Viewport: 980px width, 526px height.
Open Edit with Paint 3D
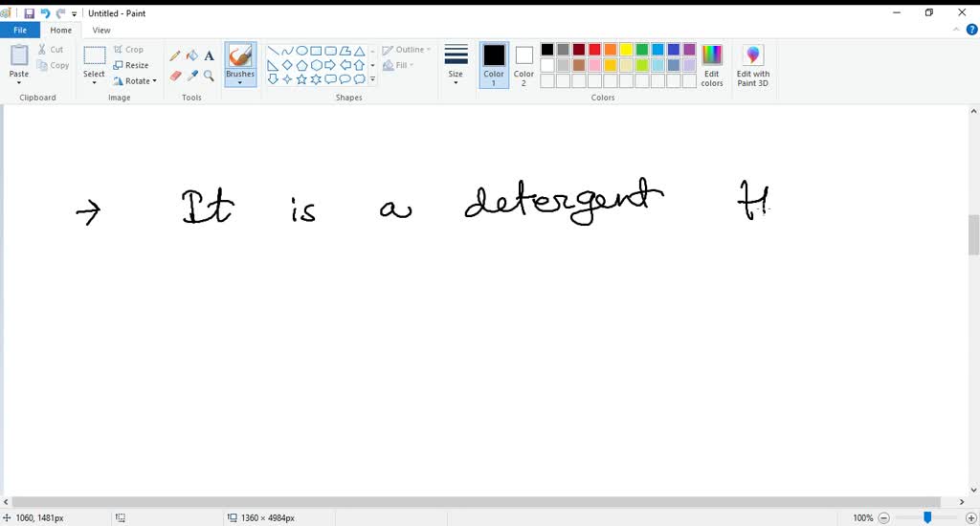tap(753, 64)
